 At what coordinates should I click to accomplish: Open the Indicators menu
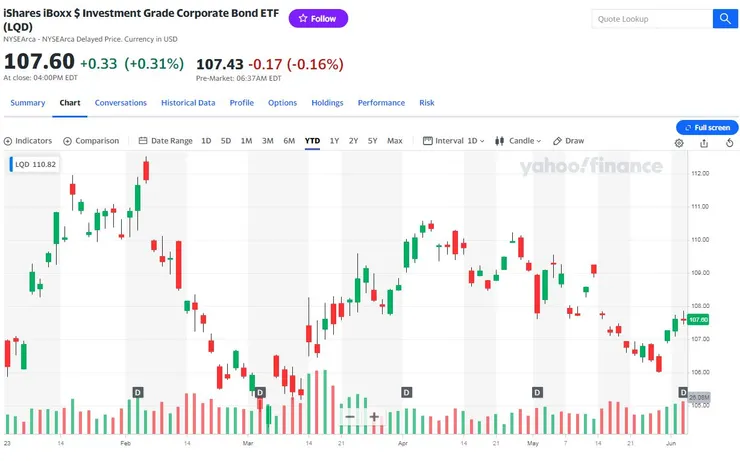[x=28, y=141]
